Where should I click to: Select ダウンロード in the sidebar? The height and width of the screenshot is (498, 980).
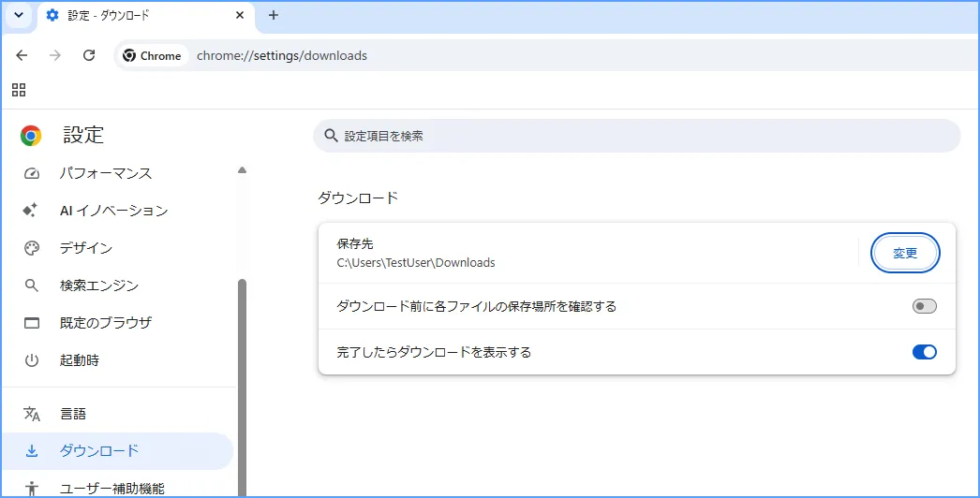[117, 451]
